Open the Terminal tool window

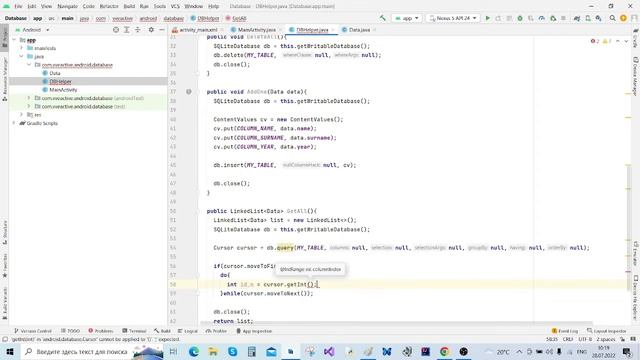134,331
